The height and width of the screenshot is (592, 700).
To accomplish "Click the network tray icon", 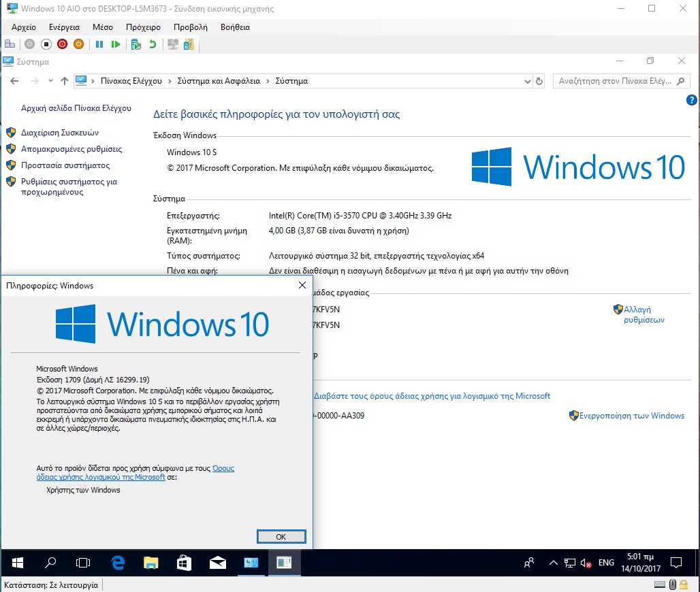I will point(570,563).
